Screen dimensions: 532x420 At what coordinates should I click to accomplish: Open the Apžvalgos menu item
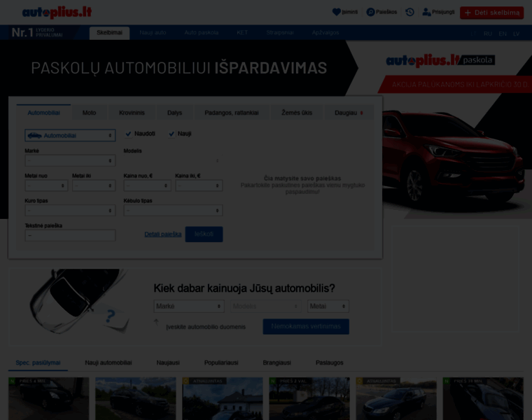325,33
